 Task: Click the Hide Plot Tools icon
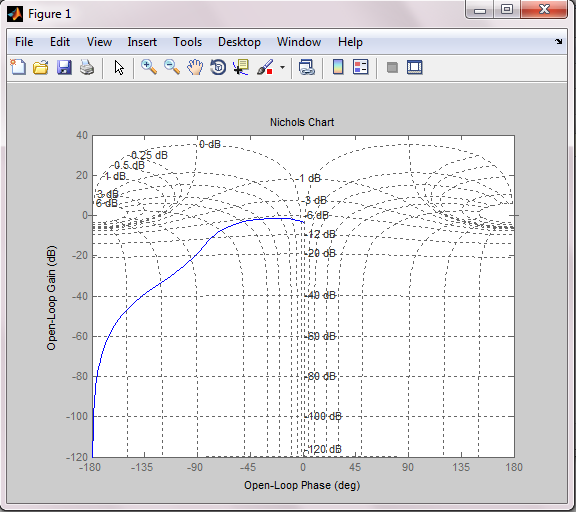click(392, 68)
